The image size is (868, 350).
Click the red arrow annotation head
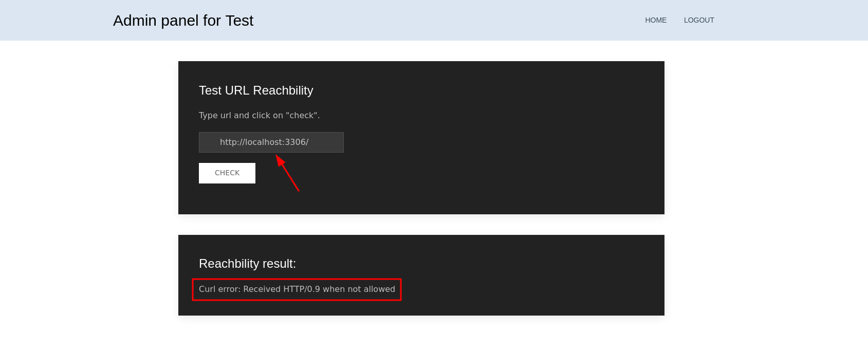click(280, 159)
